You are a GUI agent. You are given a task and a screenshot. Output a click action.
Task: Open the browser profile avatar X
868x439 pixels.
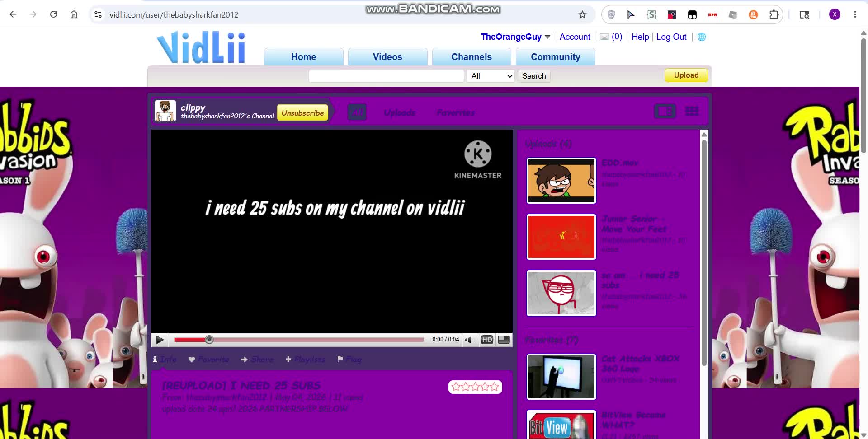pos(835,14)
